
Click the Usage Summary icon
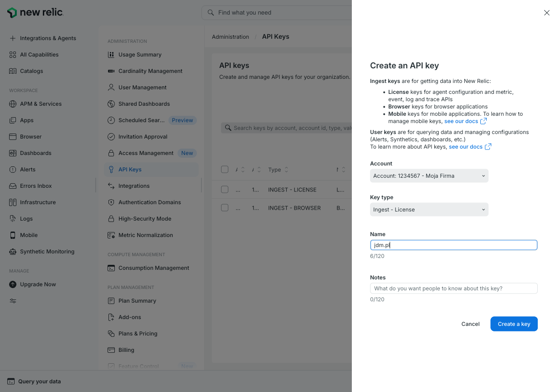coord(111,55)
